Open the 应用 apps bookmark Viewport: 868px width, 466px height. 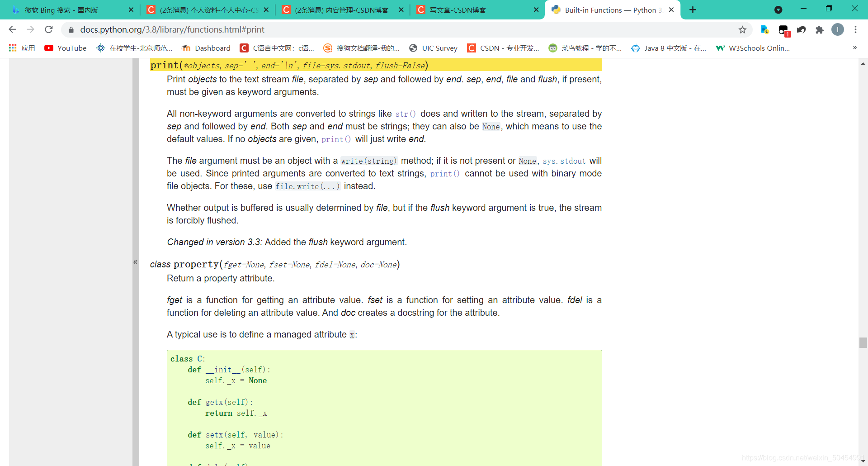point(22,48)
